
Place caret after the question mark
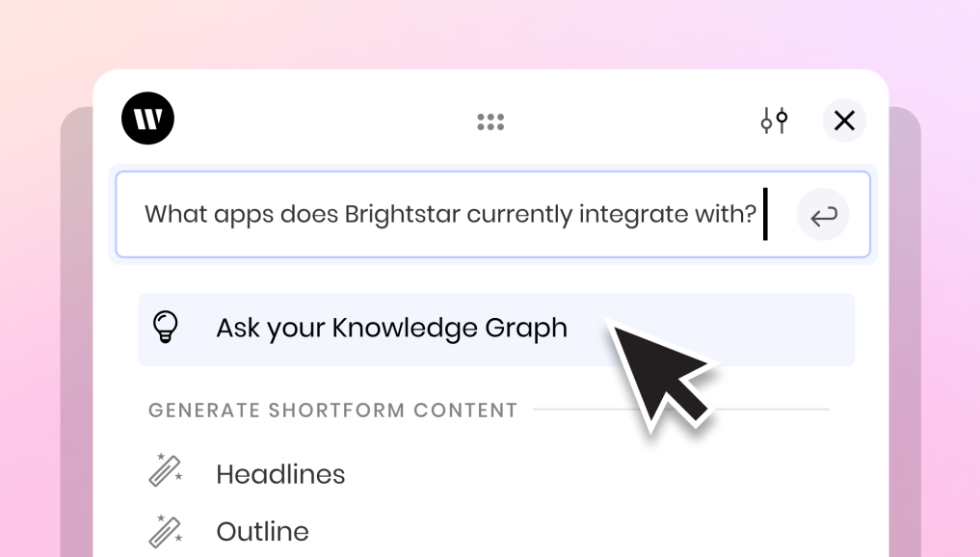(x=759, y=215)
